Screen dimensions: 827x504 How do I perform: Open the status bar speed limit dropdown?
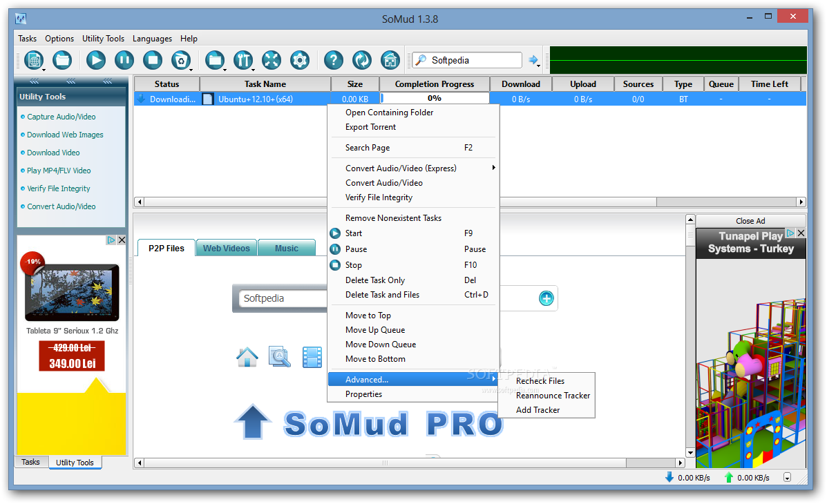(x=788, y=478)
